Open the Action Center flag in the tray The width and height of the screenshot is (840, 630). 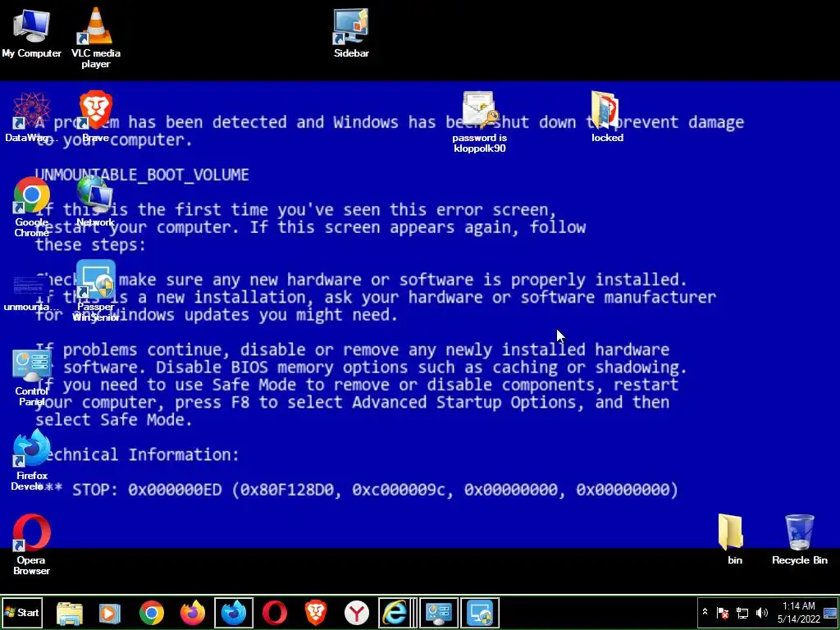(x=722, y=612)
